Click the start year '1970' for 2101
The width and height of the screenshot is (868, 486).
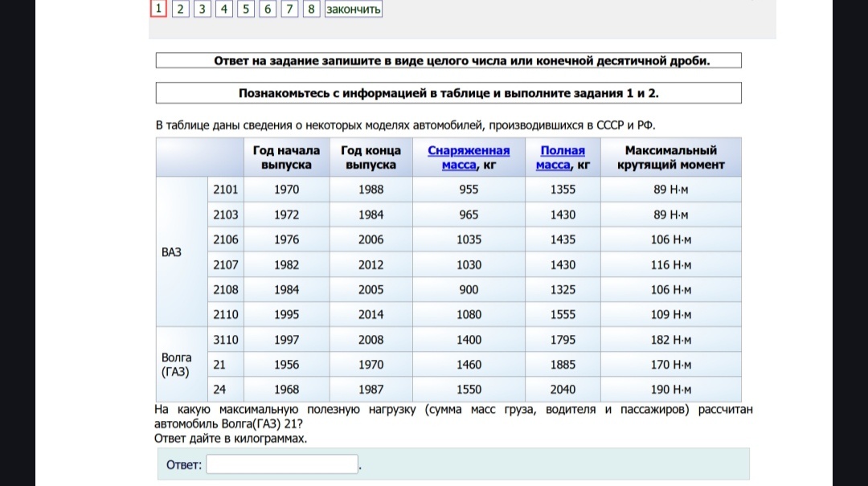[287, 190]
